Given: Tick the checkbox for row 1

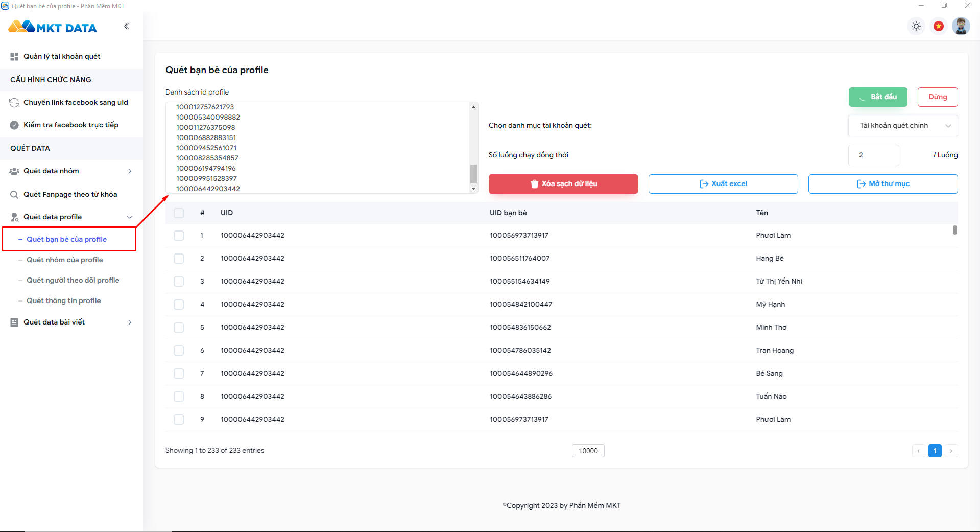Looking at the screenshot, I should (179, 236).
